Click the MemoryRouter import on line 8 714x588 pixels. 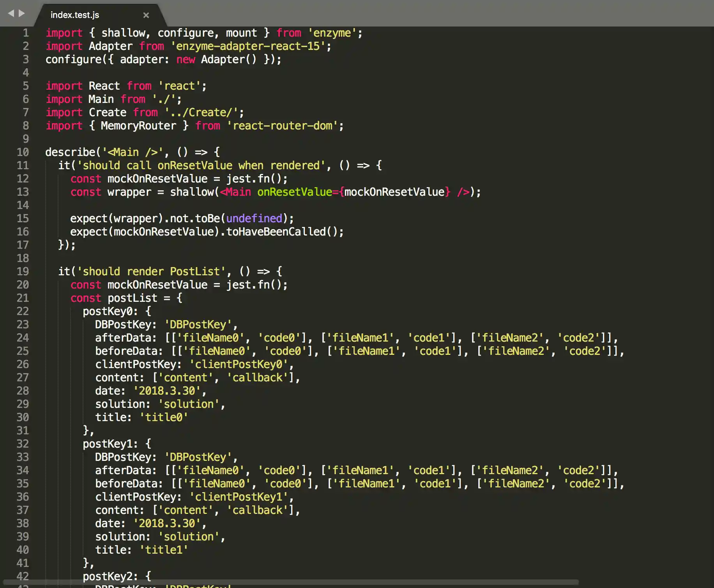click(x=138, y=126)
